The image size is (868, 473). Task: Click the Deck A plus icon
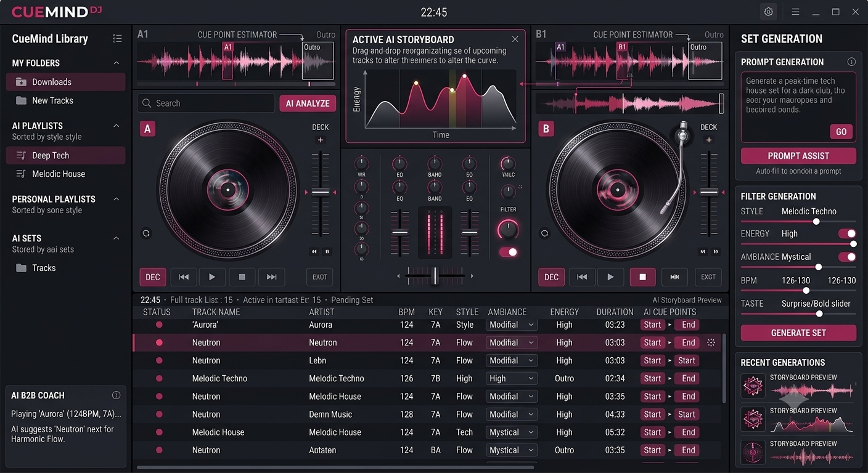tap(321, 140)
